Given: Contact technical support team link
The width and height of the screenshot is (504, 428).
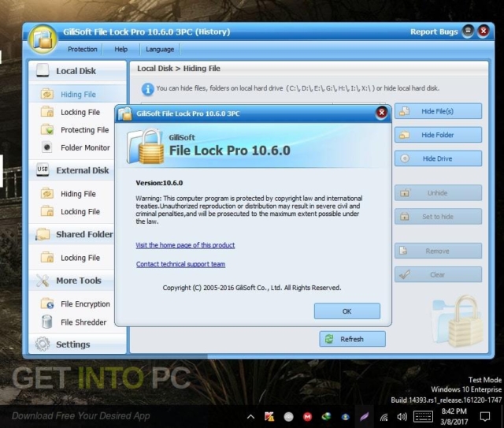Looking at the screenshot, I should coord(180,264).
